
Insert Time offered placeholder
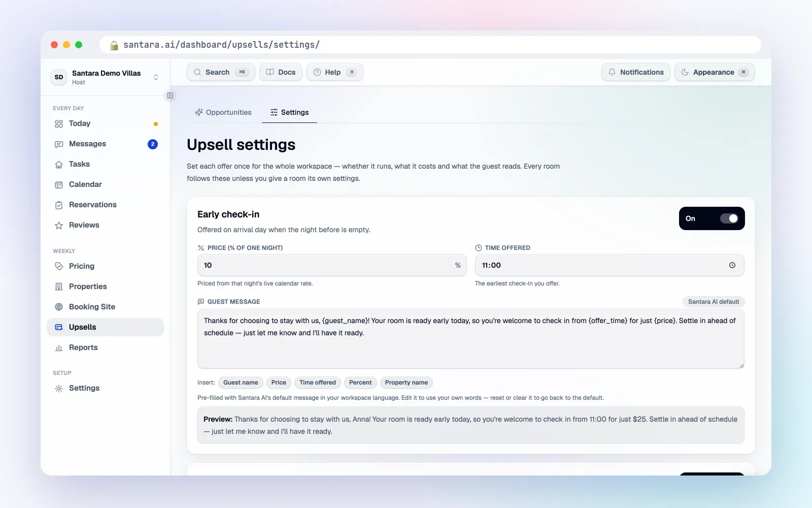(x=318, y=383)
